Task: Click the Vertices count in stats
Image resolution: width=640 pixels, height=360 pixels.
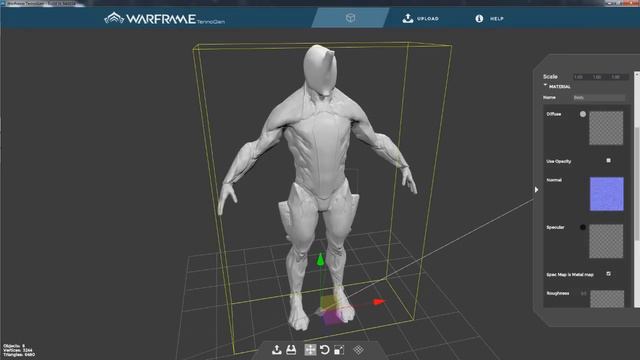Action: point(18,350)
